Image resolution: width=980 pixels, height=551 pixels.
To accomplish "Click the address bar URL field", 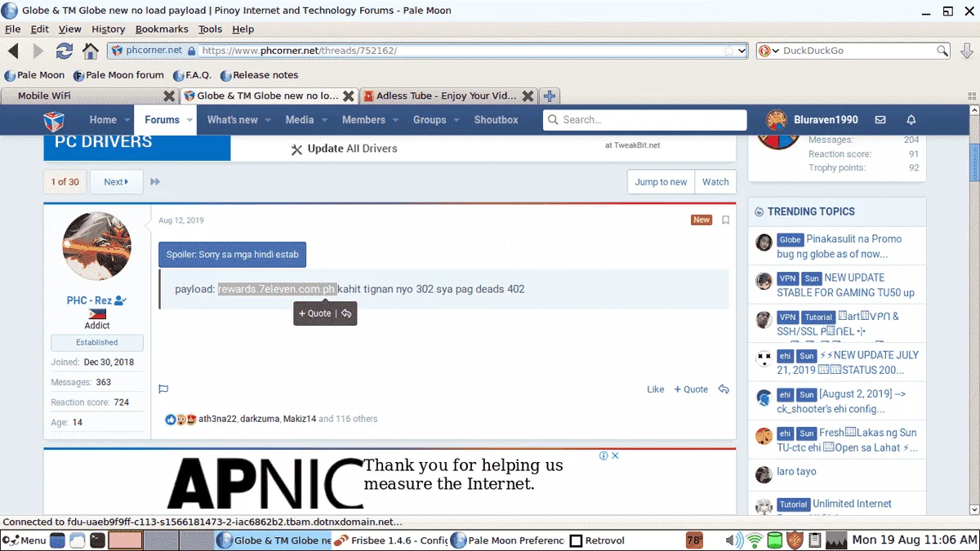I will [461, 51].
